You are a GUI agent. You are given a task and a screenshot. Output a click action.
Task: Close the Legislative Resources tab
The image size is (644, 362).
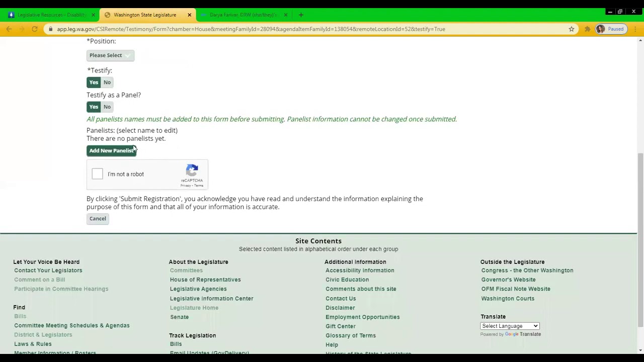(93, 15)
